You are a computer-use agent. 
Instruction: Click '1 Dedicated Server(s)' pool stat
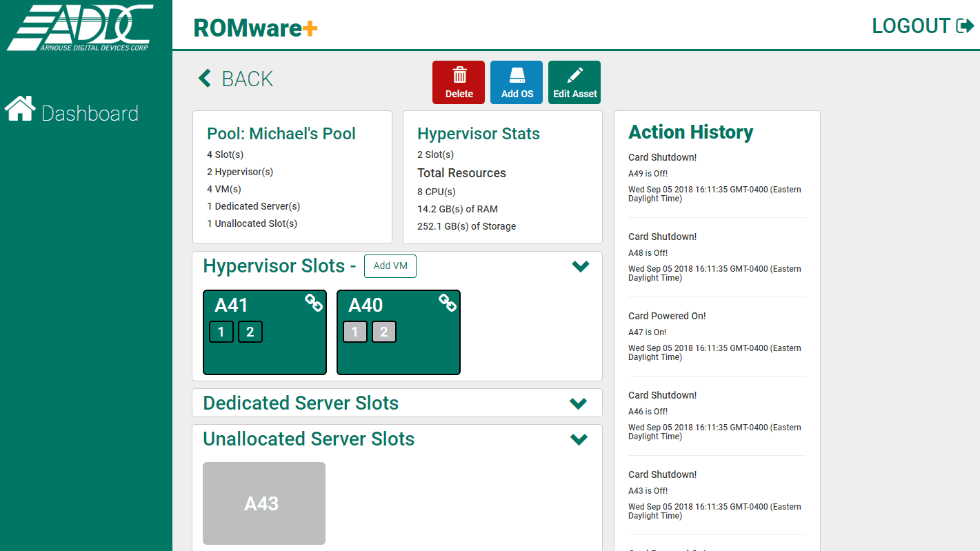[x=253, y=206]
